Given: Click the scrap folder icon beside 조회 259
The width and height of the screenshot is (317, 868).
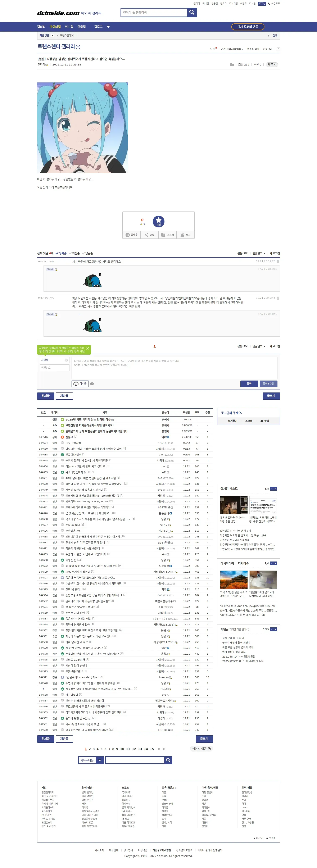Looking at the screenshot, I should (232, 65).
